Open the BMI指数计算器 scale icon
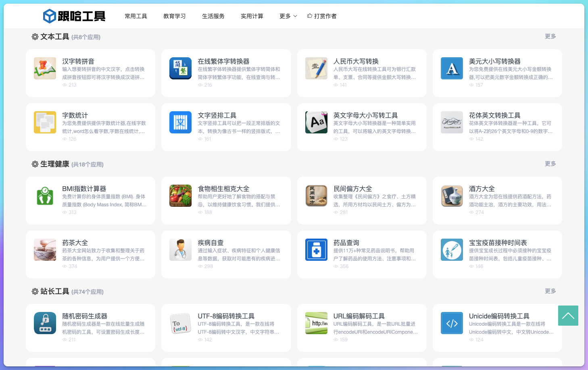 [45, 196]
